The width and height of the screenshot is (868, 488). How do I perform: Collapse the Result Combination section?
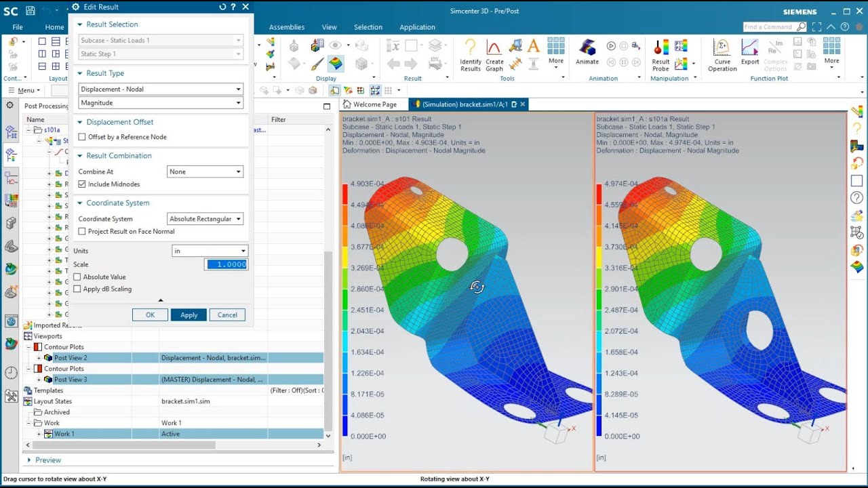[x=80, y=156]
